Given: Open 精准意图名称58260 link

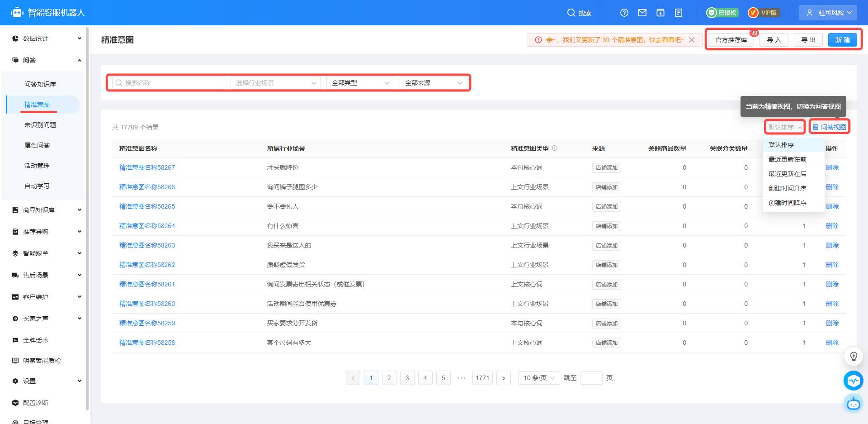Looking at the screenshot, I should click(x=147, y=304).
